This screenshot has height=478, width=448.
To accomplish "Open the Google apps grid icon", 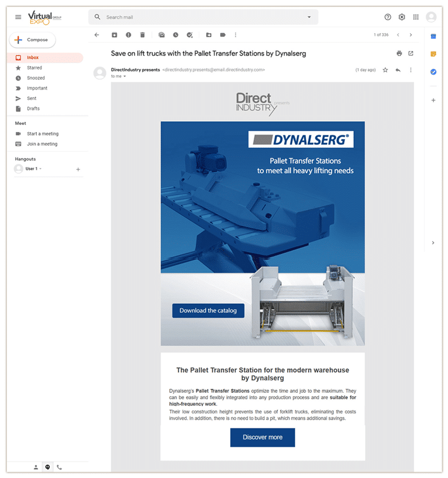I will coord(416,17).
